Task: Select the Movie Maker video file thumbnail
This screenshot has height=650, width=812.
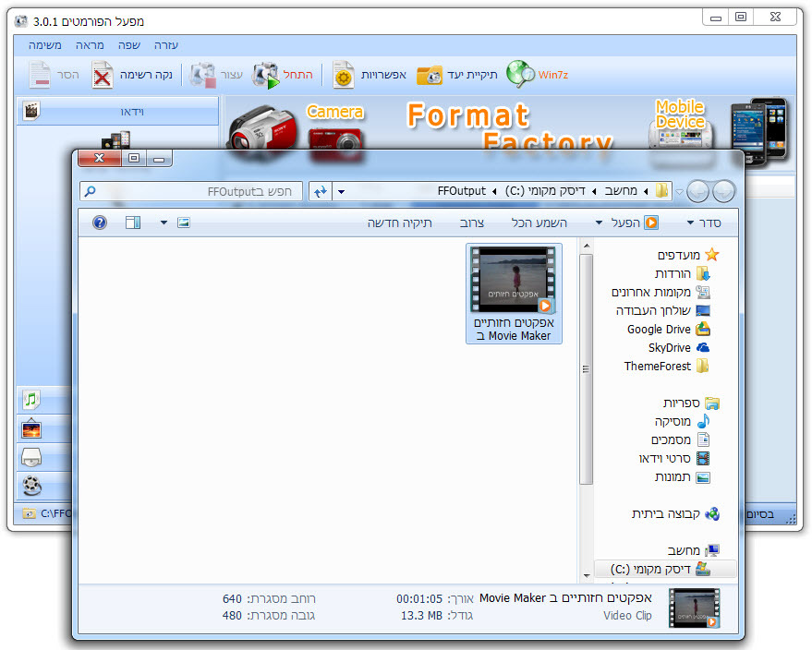Action: point(514,294)
